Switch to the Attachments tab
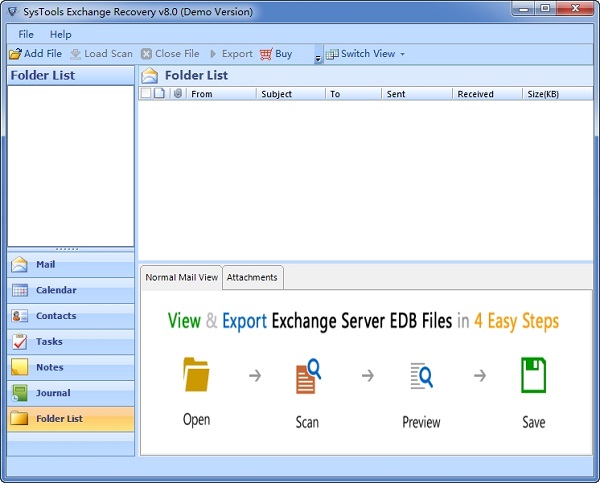The width and height of the screenshot is (600, 483). click(253, 277)
